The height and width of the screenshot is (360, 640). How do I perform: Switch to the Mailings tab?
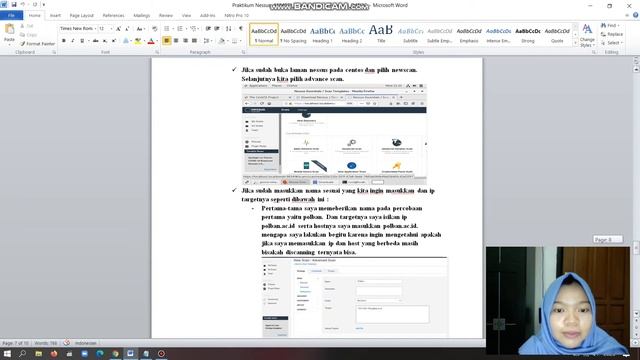point(142,16)
